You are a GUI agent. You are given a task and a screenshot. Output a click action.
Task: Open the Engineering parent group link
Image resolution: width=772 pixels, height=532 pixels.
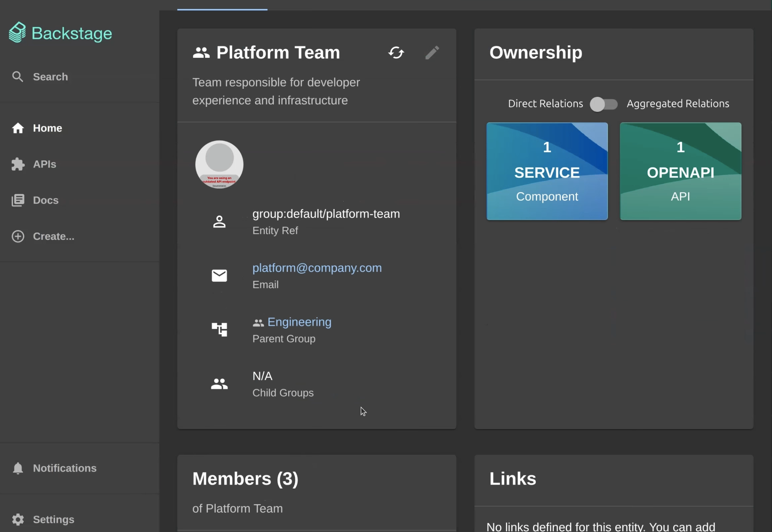pos(299,322)
